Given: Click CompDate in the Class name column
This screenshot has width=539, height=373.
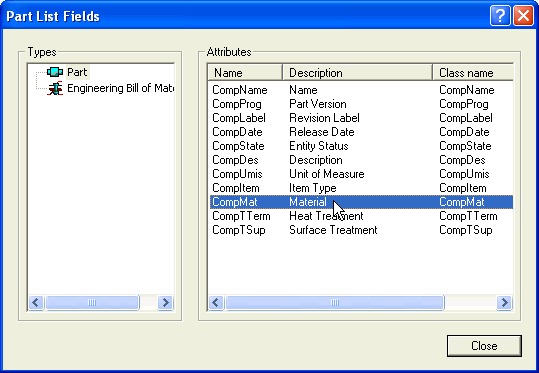Looking at the screenshot, I should coord(464,132).
